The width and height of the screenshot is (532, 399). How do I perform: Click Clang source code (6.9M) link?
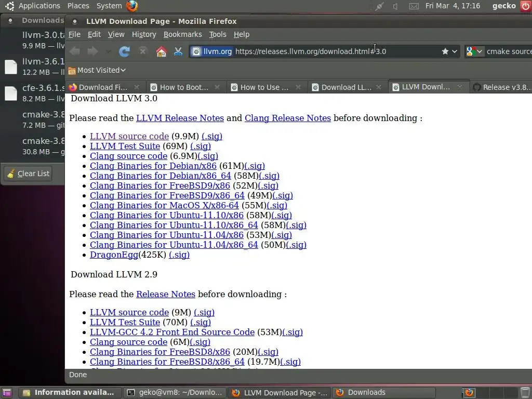coord(129,156)
